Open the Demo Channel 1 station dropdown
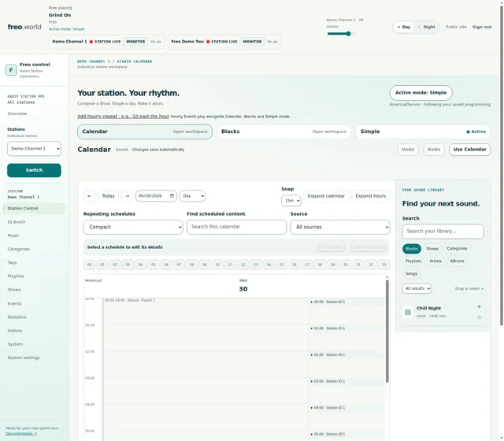 click(x=34, y=149)
